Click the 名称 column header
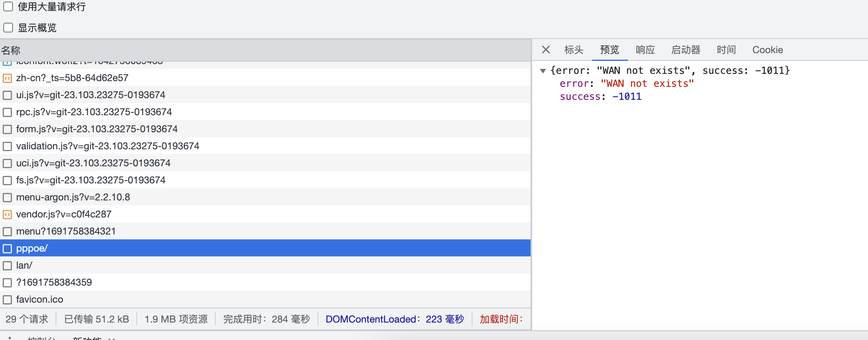Image resolution: width=868 pixels, height=340 pixels. (11, 50)
